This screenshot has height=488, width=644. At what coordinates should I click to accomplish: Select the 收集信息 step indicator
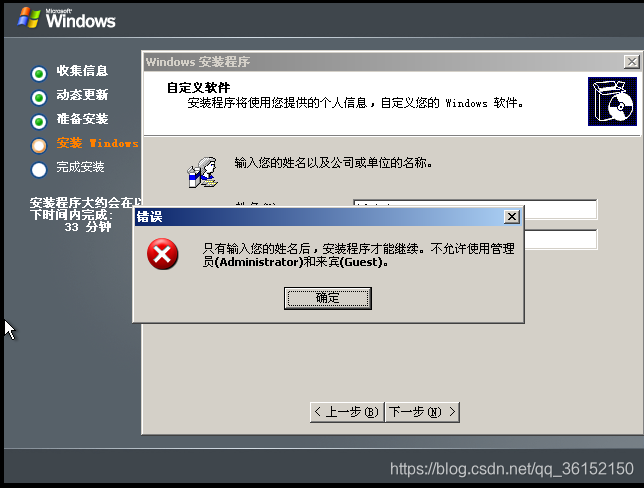39,74
